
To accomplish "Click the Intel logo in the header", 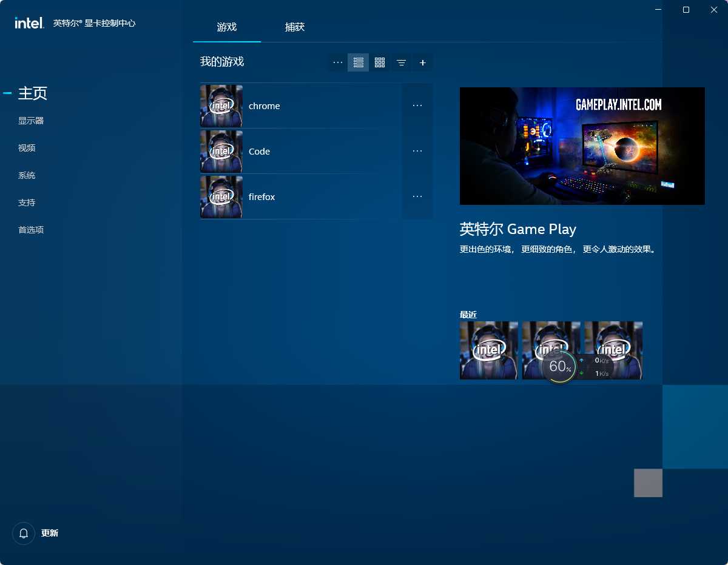I will click(x=29, y=23).
